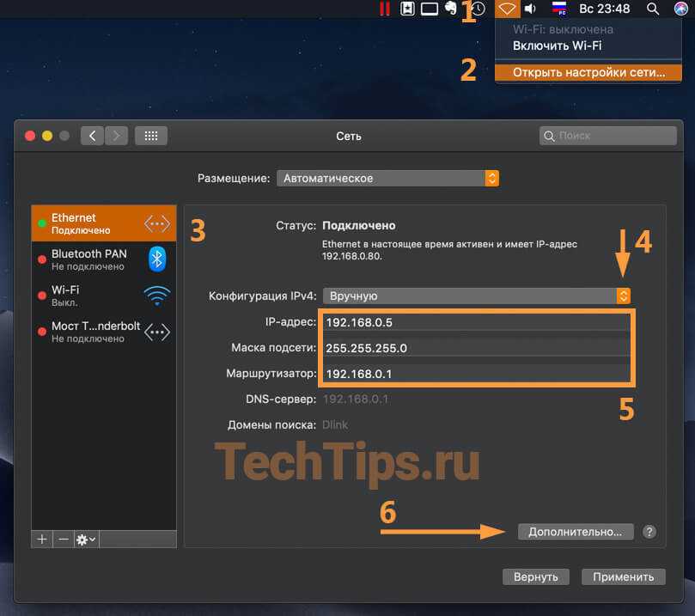Open the Wi-Fi menu bar icon
Viewport: 695px width, 616px height.
pyautogui.click(x=507, y=9)
